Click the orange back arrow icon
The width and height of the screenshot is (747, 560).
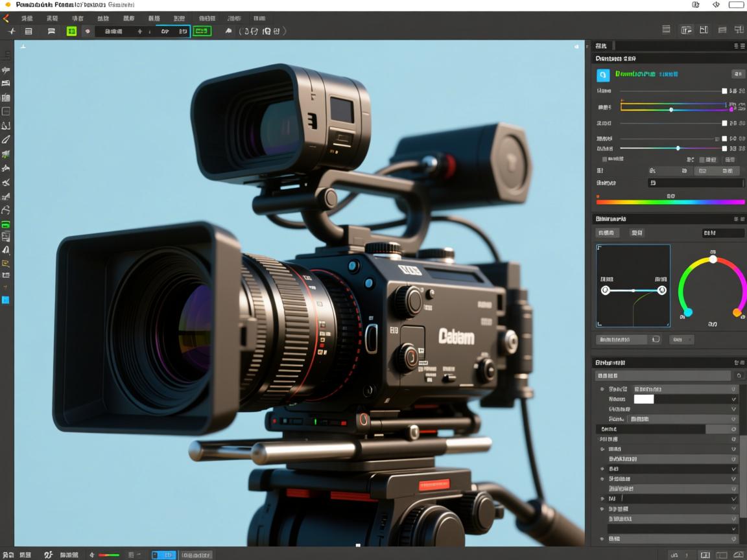click(6, 19)
